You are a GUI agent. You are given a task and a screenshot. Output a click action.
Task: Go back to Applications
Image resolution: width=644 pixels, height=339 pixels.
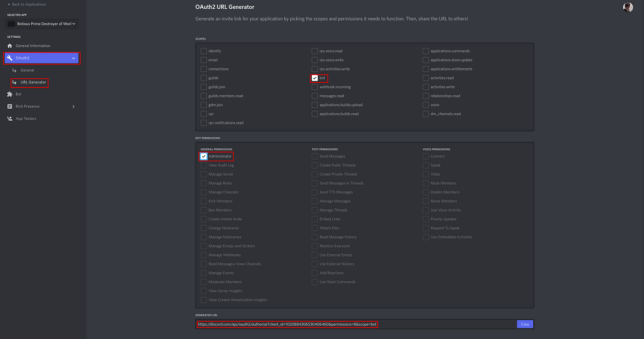[27, 4]
